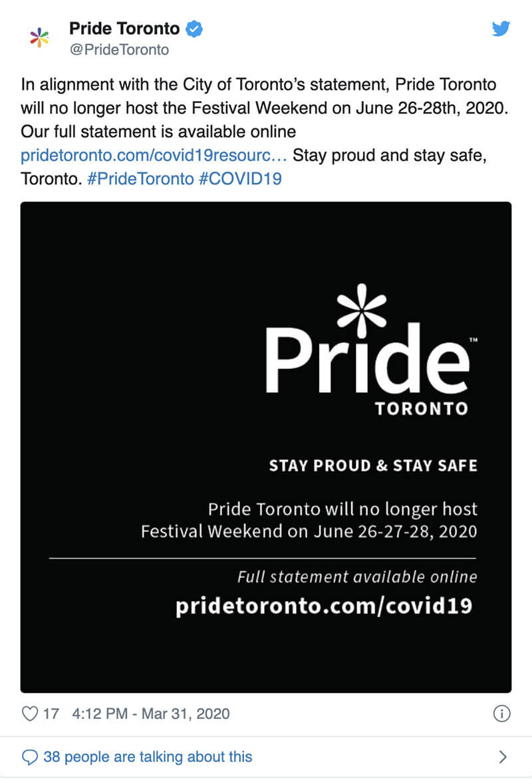Visit the @PrideToronto handle
This screenshot has height=780, width=532.
(119, 50)
